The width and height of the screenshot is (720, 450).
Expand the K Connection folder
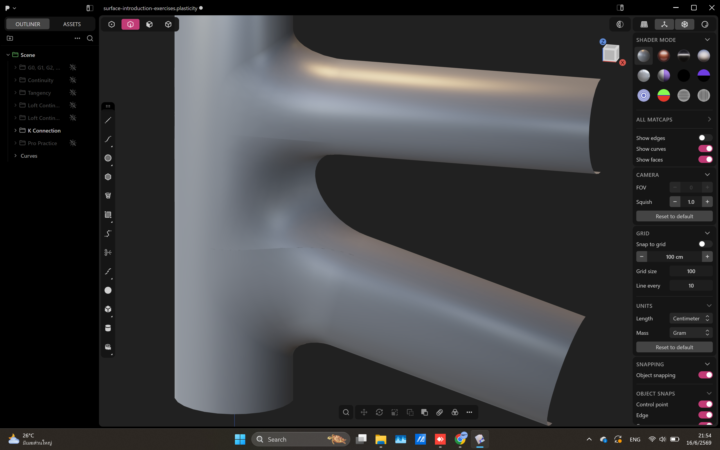[15, 130]
